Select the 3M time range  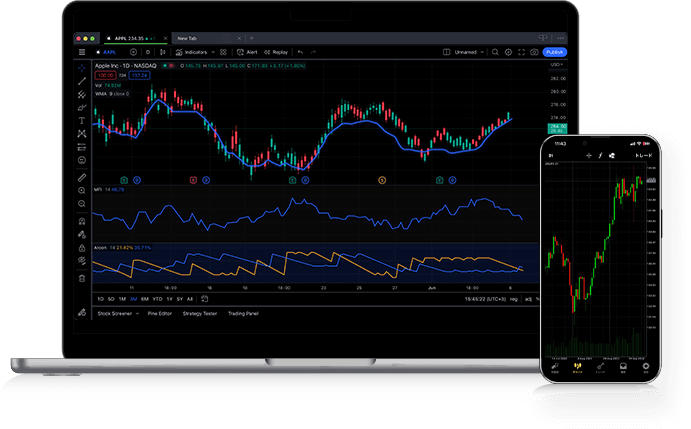pyautogui.click(x=133, y=299)
